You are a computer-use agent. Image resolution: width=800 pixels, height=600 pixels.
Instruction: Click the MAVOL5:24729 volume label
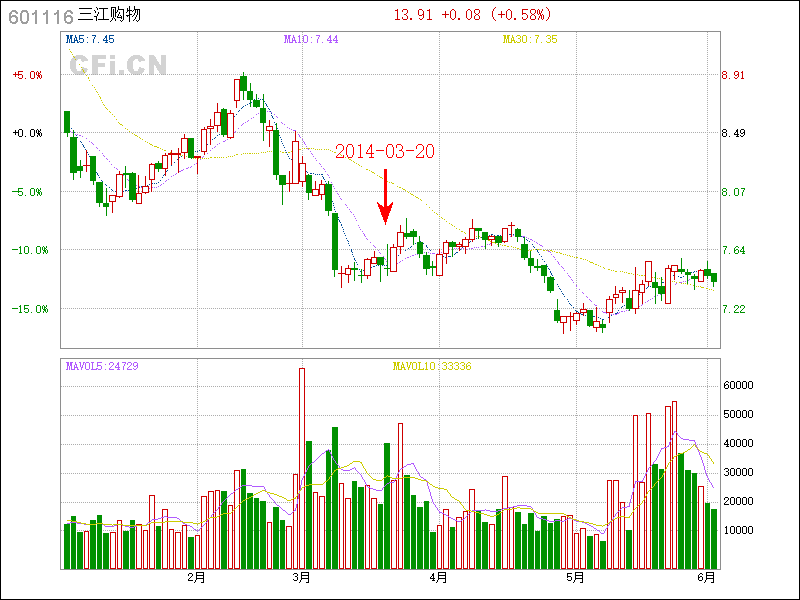[x=102, y=366]
